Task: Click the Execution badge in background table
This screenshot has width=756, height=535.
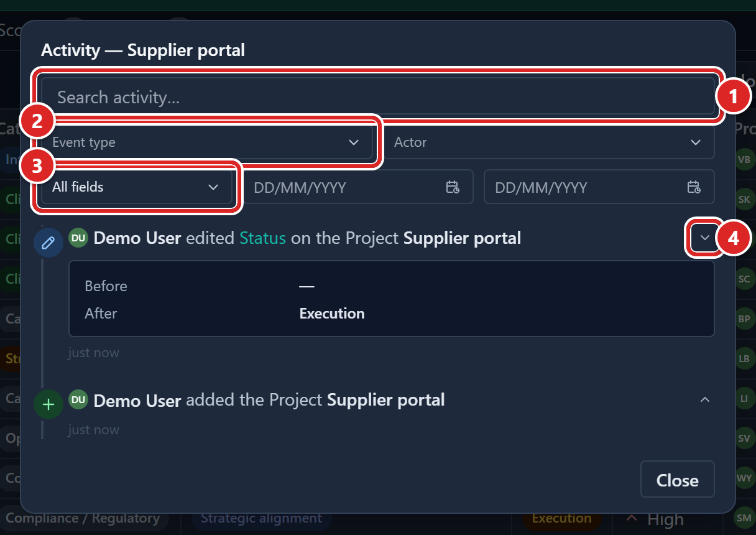Action: tap(562, 518)
